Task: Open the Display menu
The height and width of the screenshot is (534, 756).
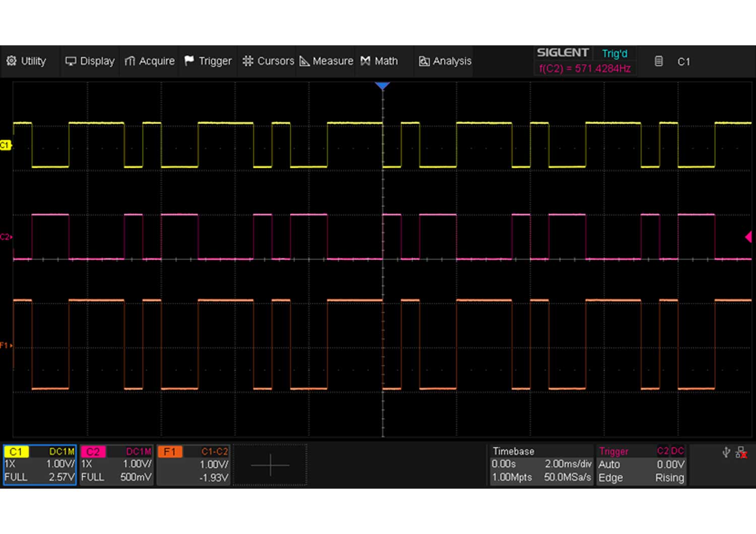Action: 90,61
